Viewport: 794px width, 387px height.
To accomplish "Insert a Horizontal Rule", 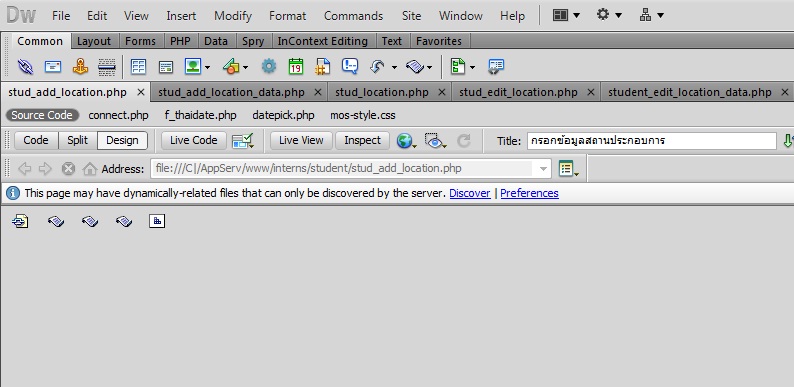I will (107, 66).
